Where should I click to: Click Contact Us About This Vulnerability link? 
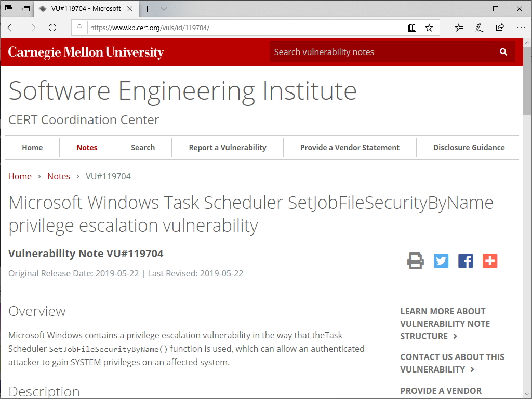tap(452, 363)
